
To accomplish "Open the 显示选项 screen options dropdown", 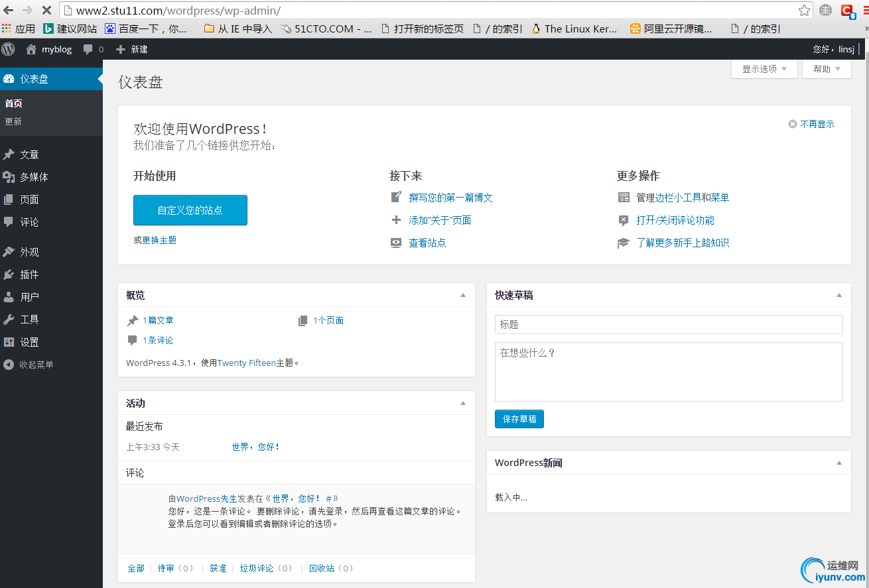I will [x=764, y=69].
